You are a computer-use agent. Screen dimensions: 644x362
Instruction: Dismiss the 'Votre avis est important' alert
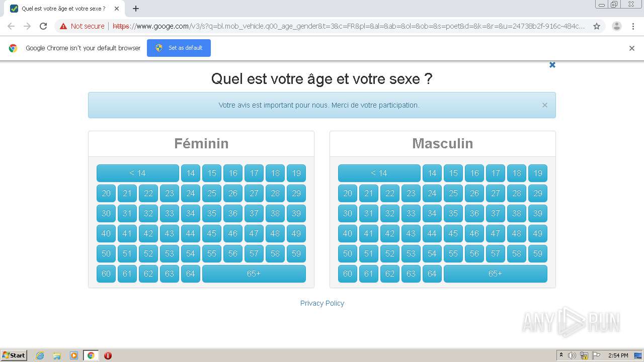point(544,105)
